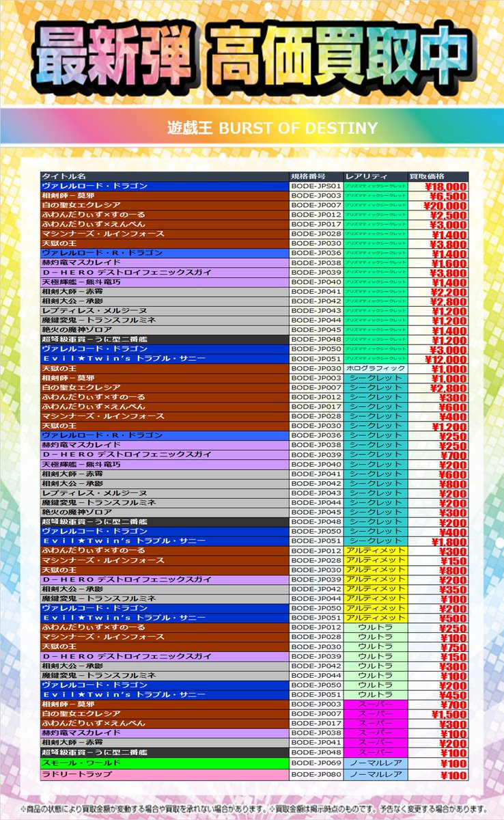Click the ウルトラ cell beside BODE-JP050

(376, 685)
